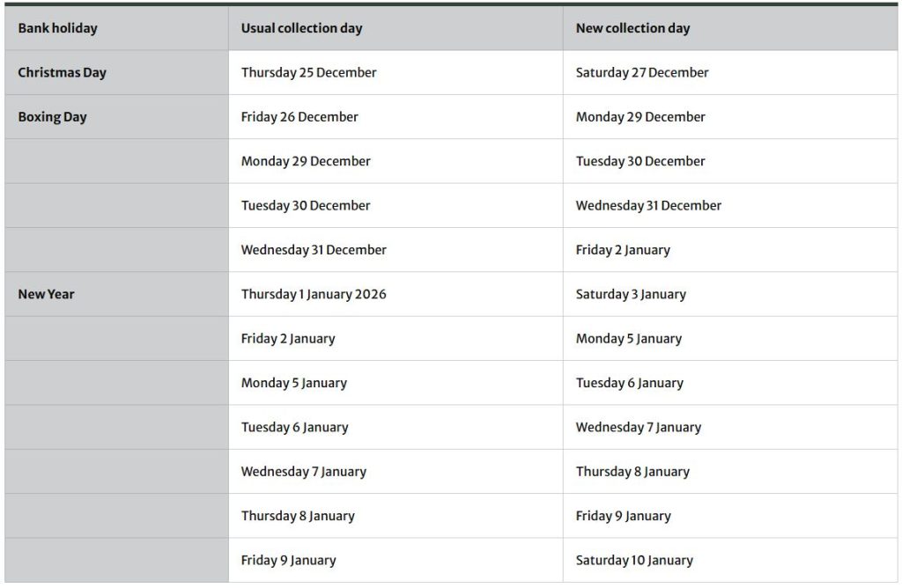Click the 'Bank holiday' column header
Screen dimensions: 902x588
(x=58, y=28)
